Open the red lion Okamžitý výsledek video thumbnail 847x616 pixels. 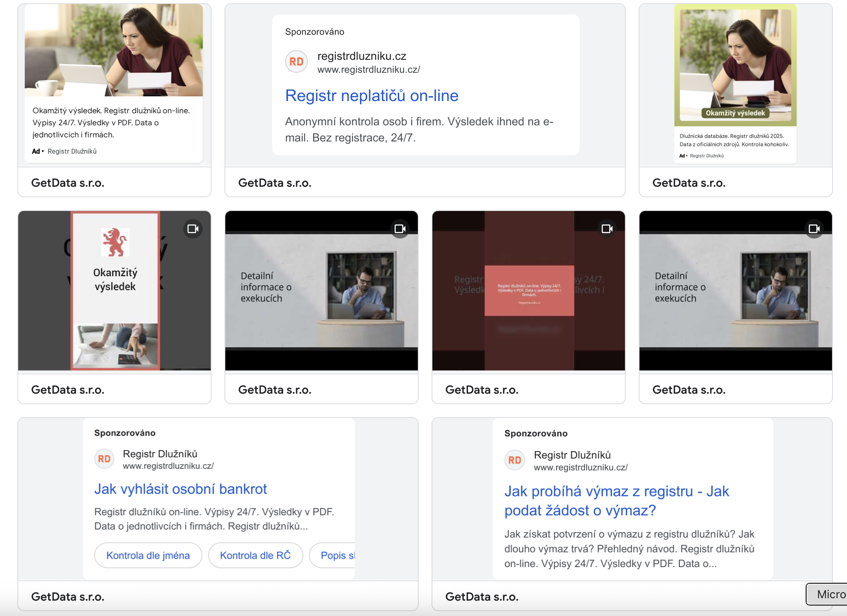114,291
